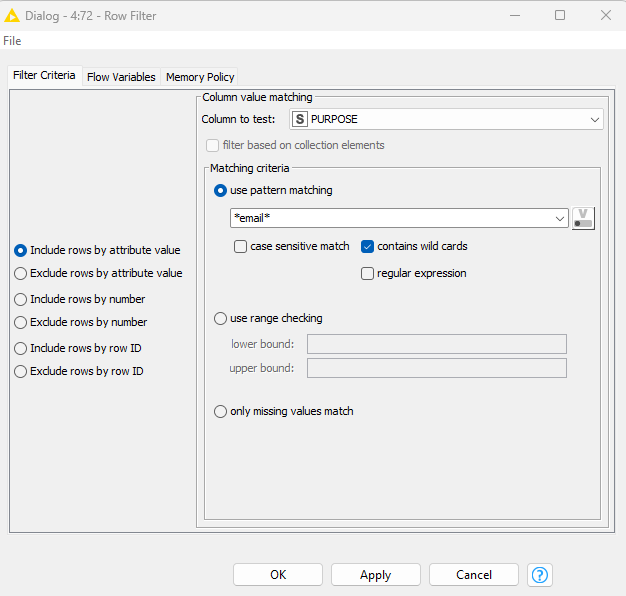Select Exclude rows by attribute value

[x=21, y=273]
